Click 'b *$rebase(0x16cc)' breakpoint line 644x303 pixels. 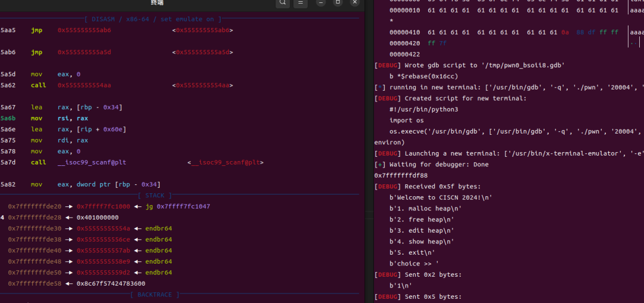pos(424,76)
